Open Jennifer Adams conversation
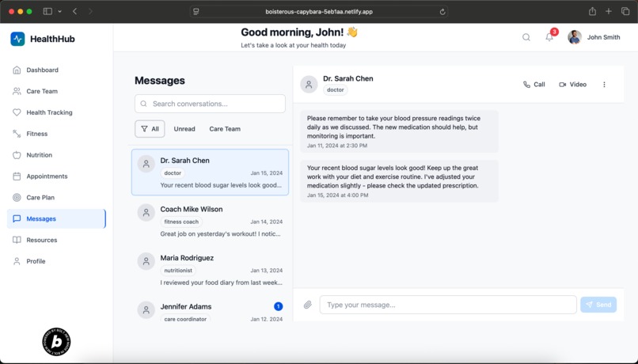This screenshot has height=364, width=638. [210, 310]
